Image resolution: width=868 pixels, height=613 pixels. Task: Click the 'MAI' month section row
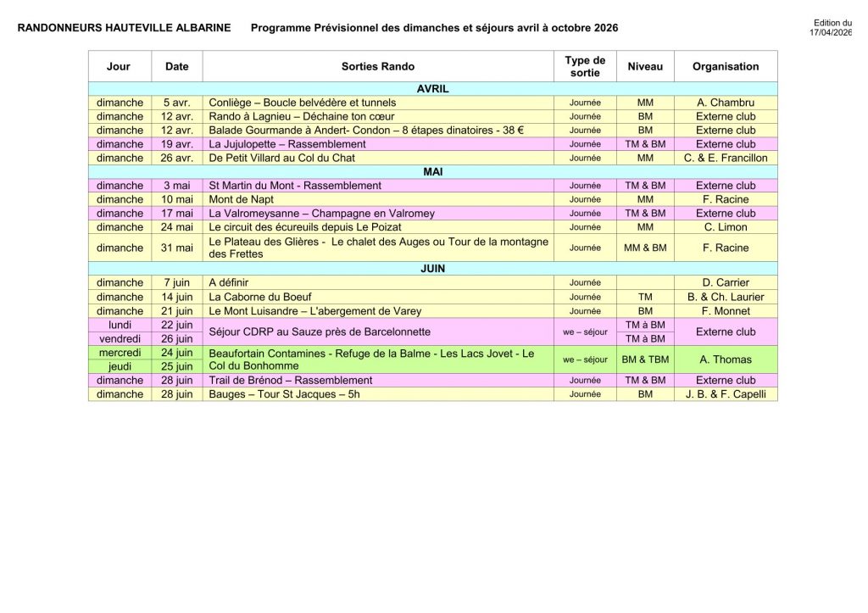(432, 171)
